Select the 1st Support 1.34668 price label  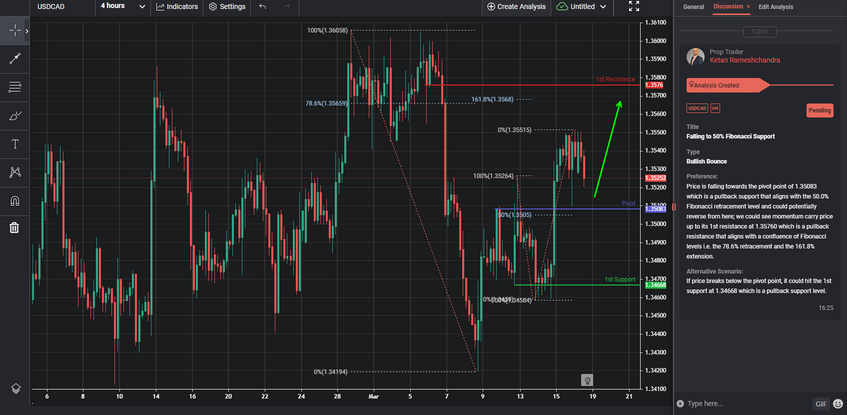click(x=656, y=285)
